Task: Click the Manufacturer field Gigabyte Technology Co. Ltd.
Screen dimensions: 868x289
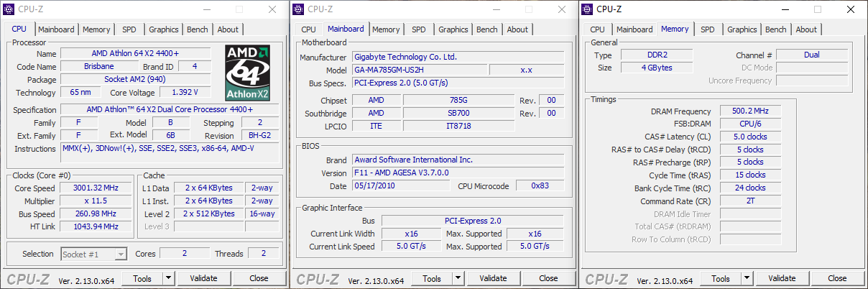Action: click(458, 57)
